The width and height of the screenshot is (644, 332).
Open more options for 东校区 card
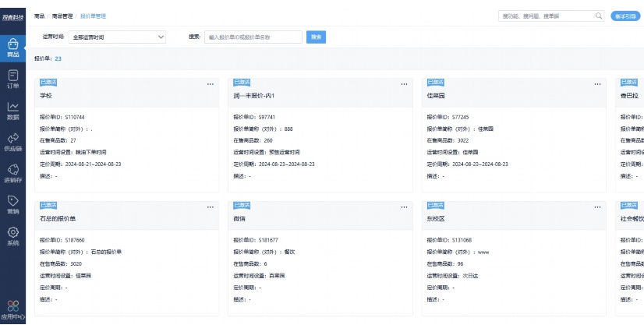[x=597, y=207]
